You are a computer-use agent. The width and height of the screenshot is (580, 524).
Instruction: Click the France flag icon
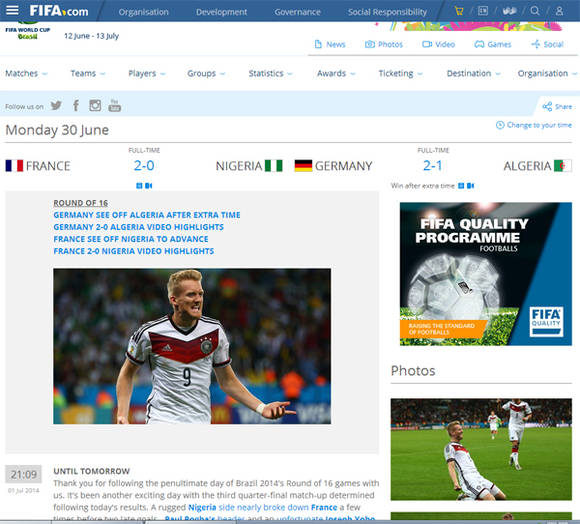pos(14,166)
